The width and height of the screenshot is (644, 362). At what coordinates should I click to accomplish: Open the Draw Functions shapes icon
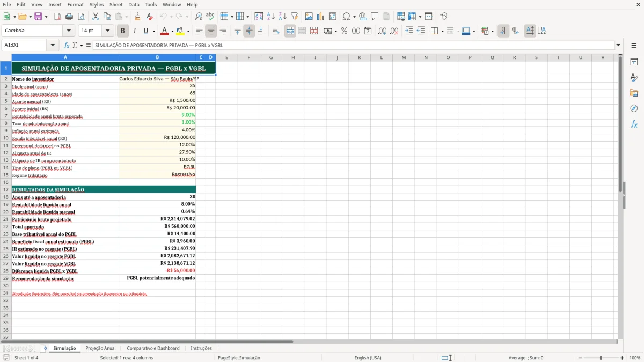443,17
